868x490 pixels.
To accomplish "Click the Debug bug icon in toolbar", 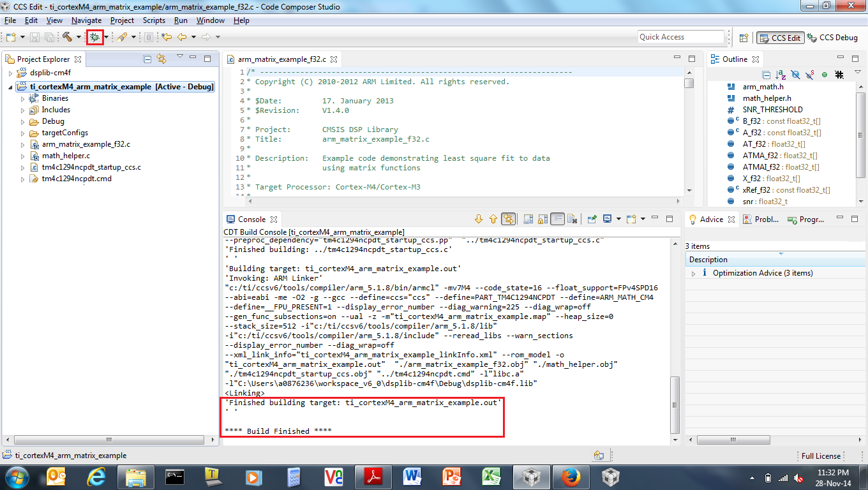I will point(94,38).
